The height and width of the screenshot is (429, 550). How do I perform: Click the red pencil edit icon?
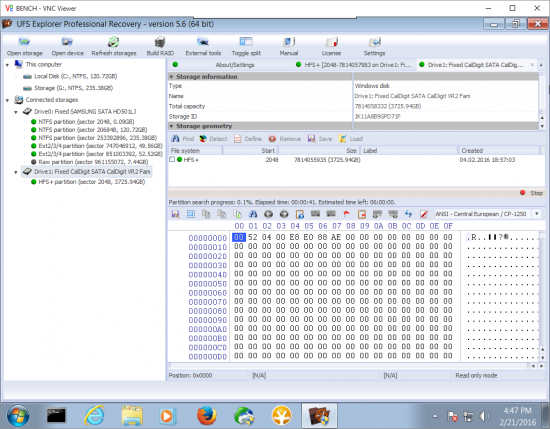click(424, 214)
